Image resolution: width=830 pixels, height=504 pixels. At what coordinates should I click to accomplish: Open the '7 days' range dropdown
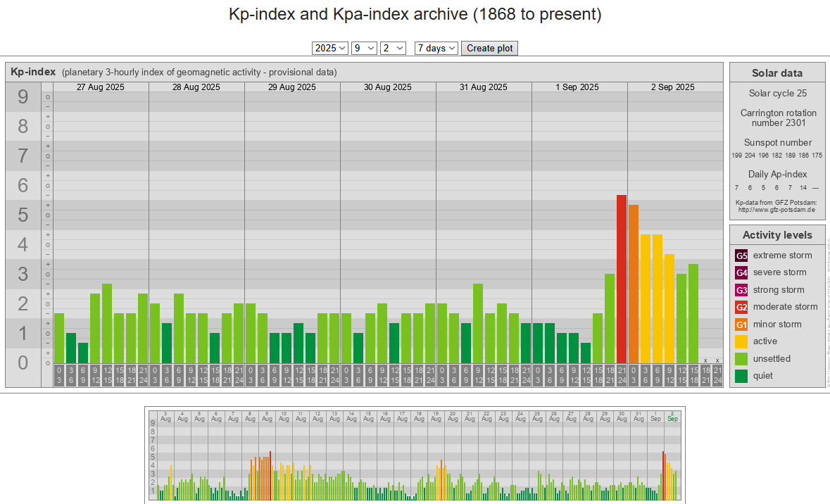436,48
